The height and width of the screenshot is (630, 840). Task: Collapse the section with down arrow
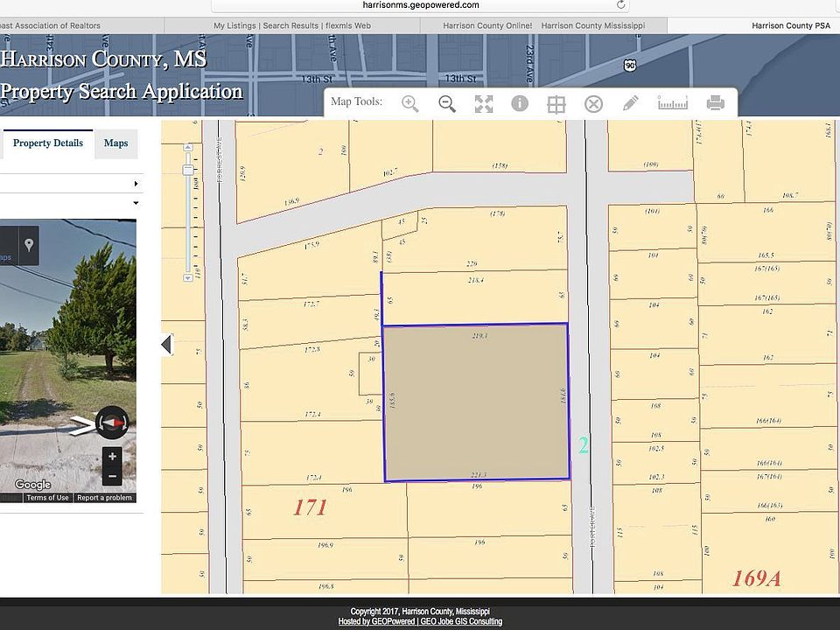pyautogui.click(x=136, y=203)
